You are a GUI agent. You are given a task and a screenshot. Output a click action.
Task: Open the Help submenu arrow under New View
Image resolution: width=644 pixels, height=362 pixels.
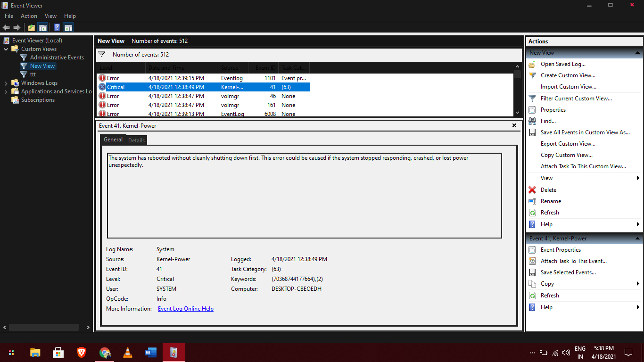[x=638, y=224]
